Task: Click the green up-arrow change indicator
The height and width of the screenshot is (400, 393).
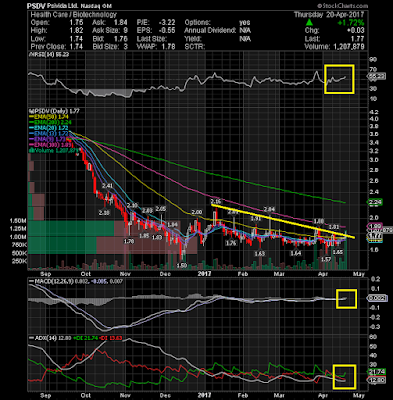Action: [x=310, y=23]
